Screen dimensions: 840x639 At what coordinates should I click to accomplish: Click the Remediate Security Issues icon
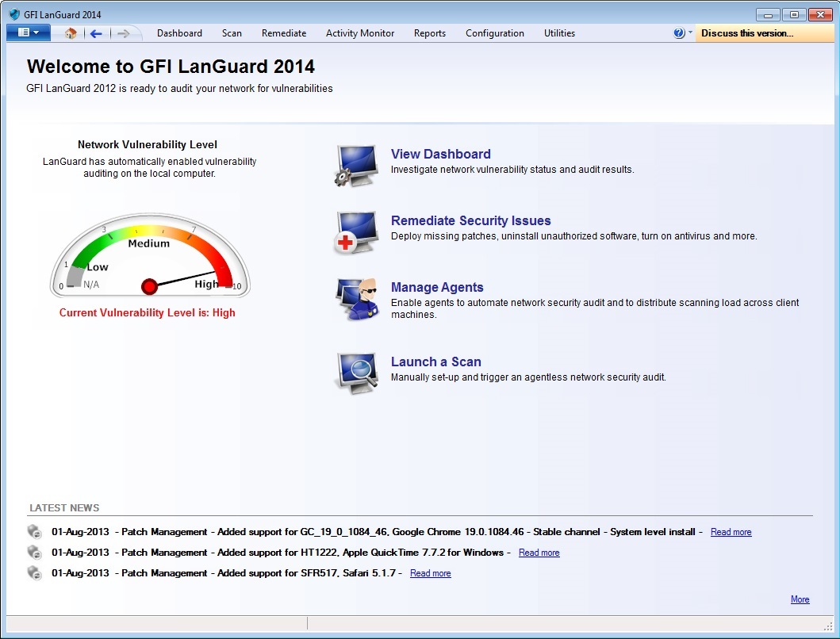tap(355, 232)
